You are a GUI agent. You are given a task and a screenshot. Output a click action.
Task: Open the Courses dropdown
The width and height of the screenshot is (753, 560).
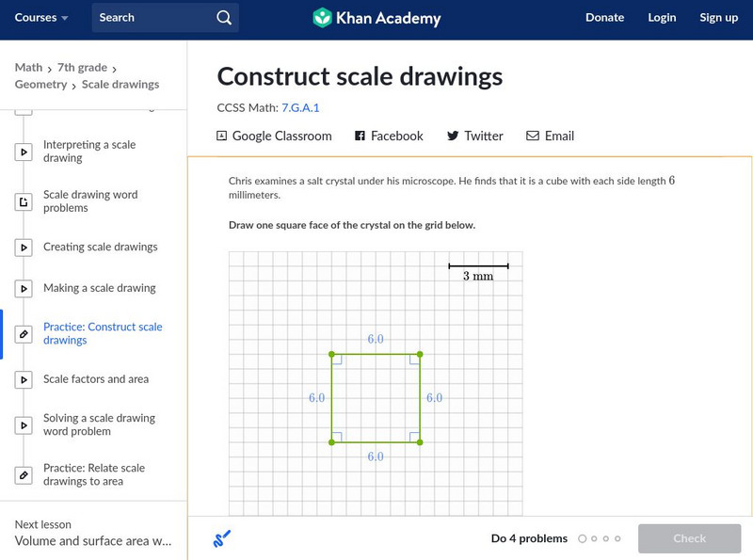(x=41, y=17)
